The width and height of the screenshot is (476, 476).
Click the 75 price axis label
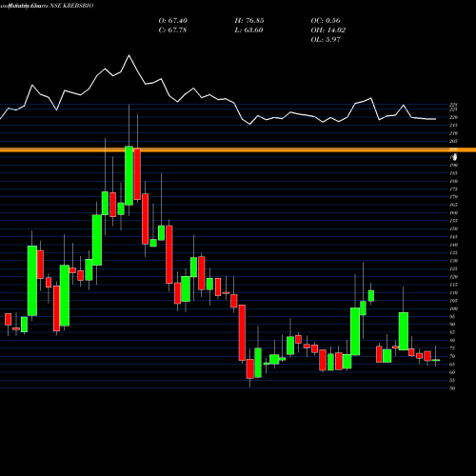point(452,348)
